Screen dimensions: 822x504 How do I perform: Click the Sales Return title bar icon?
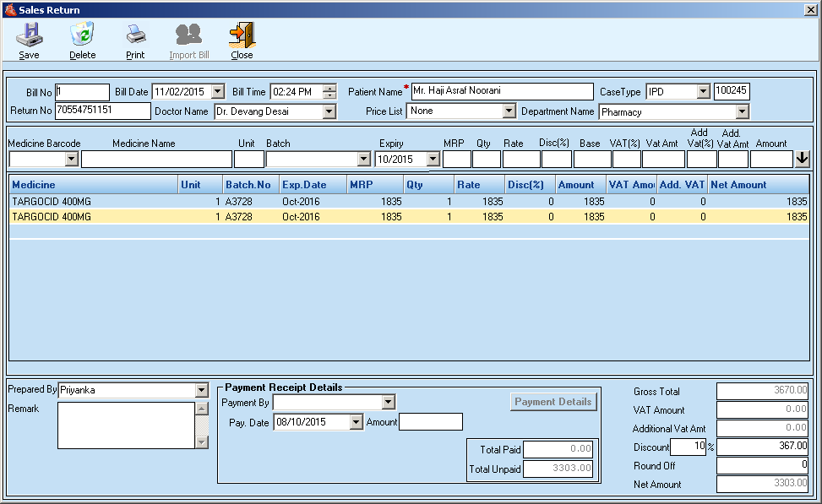click(8, 8)
